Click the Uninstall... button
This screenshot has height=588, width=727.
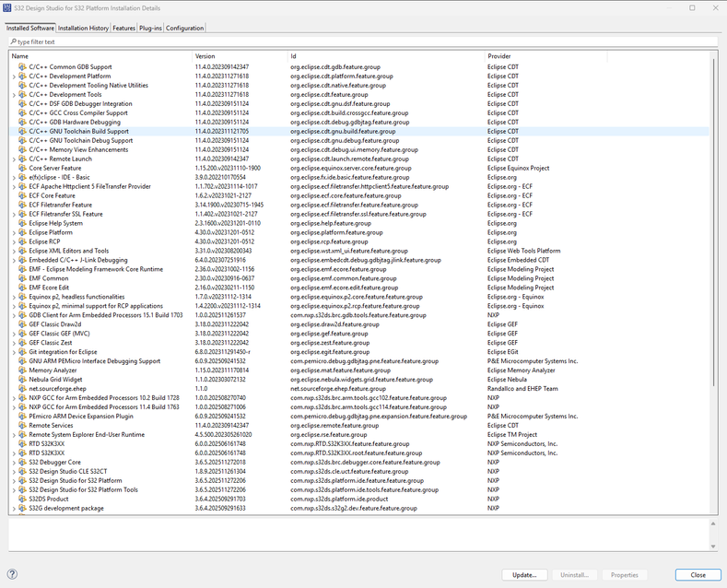pos(574,574)
